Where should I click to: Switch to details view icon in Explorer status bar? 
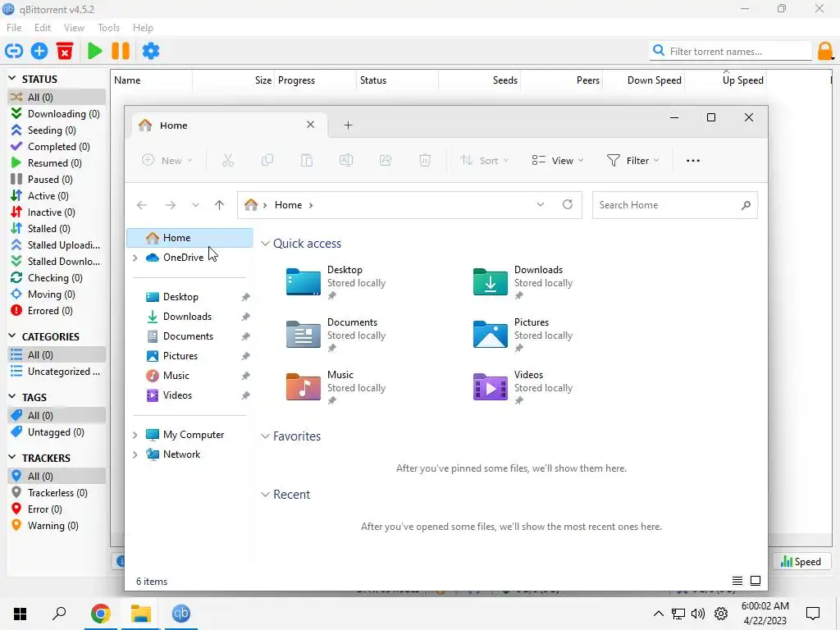point(737,582)
